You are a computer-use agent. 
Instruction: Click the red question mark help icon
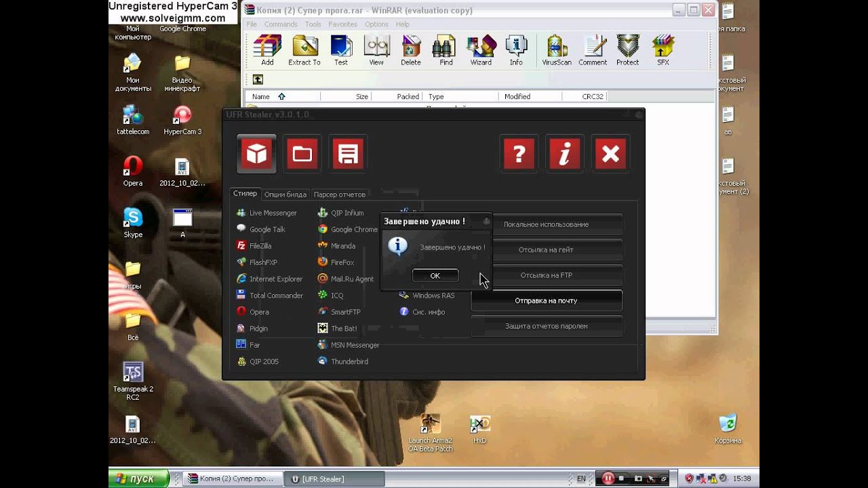click(x=519, y=155)
